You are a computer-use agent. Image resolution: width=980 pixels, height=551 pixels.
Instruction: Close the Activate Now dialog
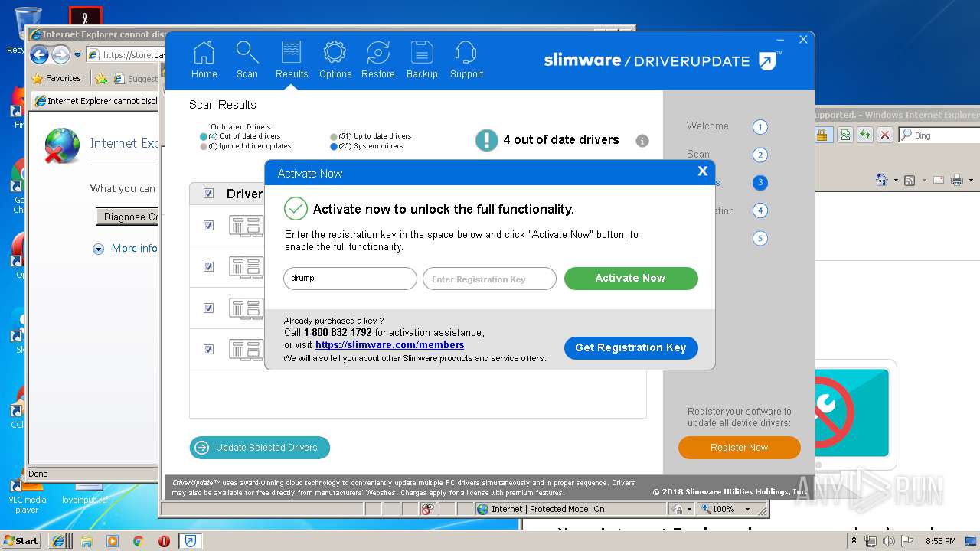pyautogui.click(x=702, y=171)
